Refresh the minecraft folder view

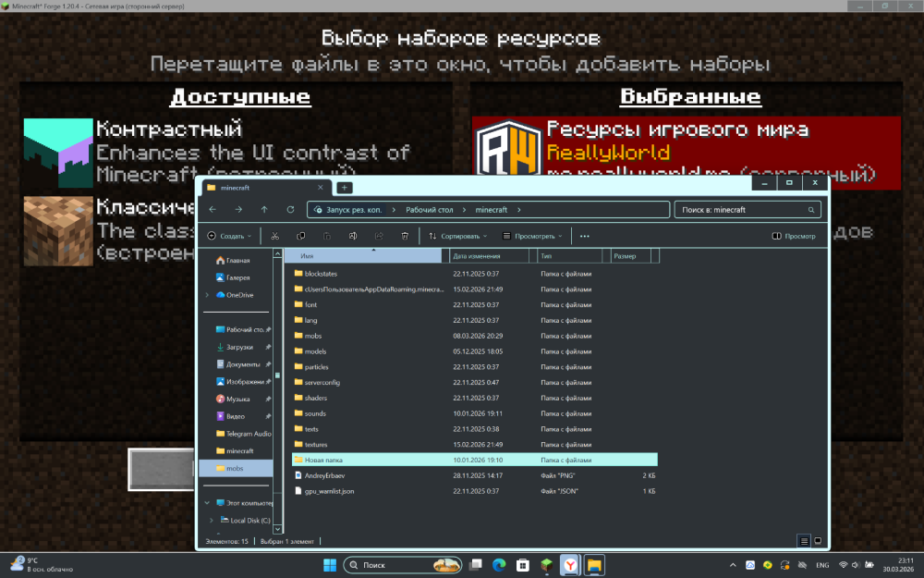(x=290, y=209)
